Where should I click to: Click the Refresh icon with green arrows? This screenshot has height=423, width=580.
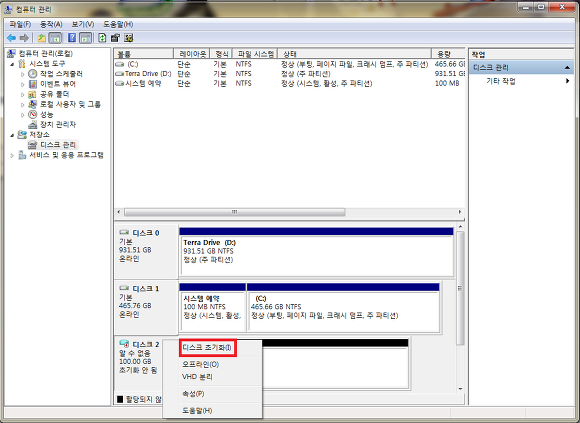coord(102,38)
